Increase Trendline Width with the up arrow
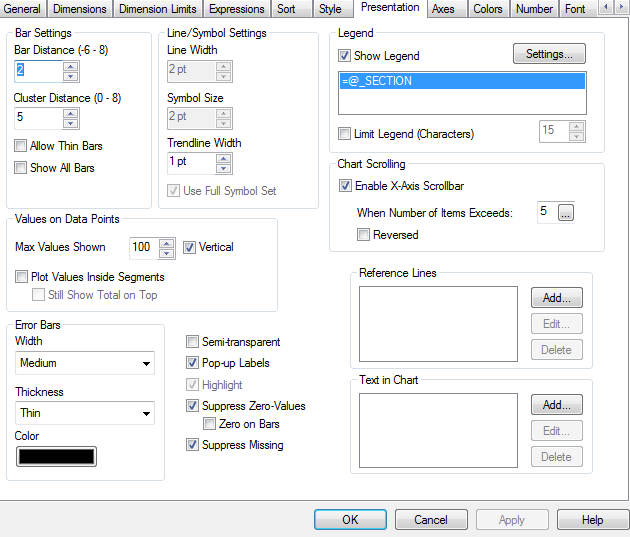This screenshot has width=630, height=537. click(224, 159)
